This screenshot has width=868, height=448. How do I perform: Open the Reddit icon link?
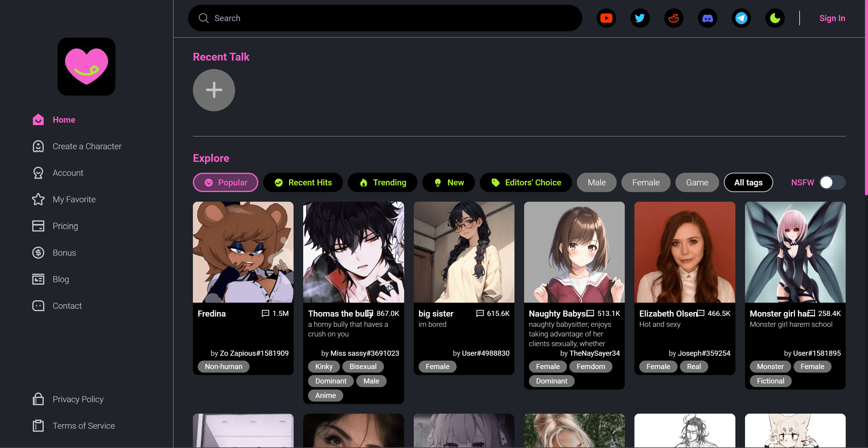[x=673, y=18]
